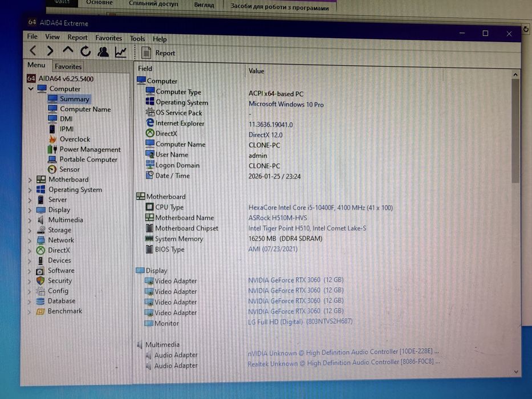Refresh the report with the circular arrow icon
Screen dimensions: 532x399
(x=86, y=51)
